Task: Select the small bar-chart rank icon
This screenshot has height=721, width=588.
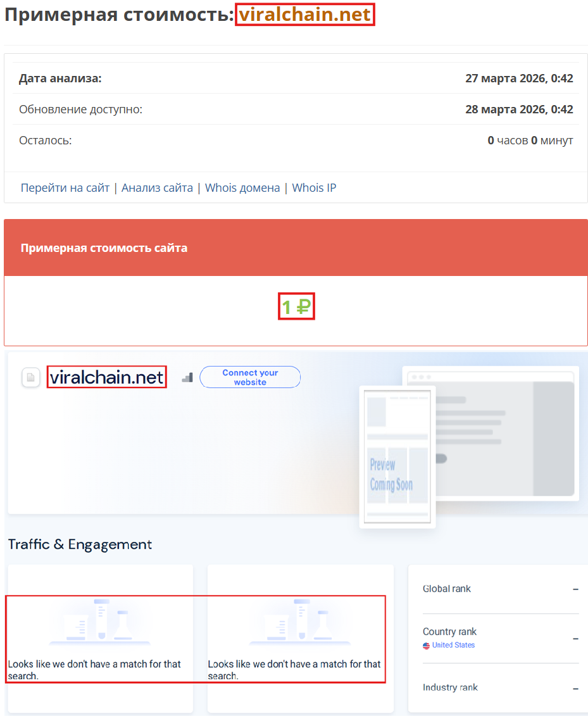Action: point(187,377)
